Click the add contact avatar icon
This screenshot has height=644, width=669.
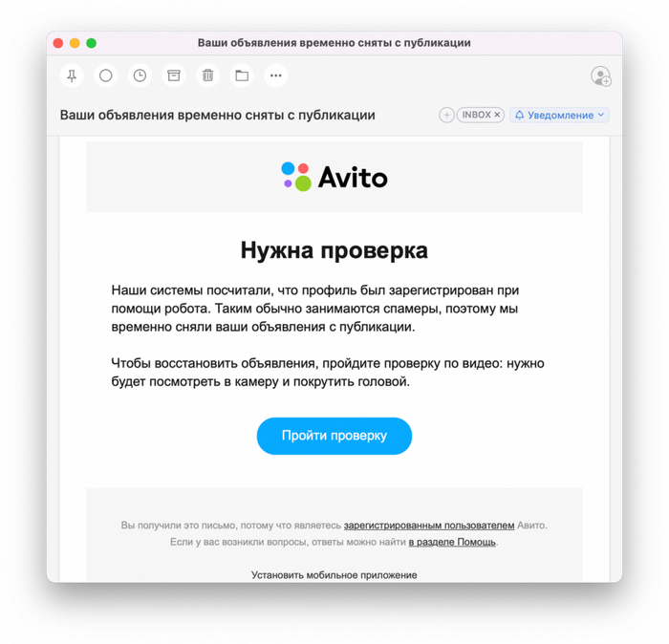point(601,76)
